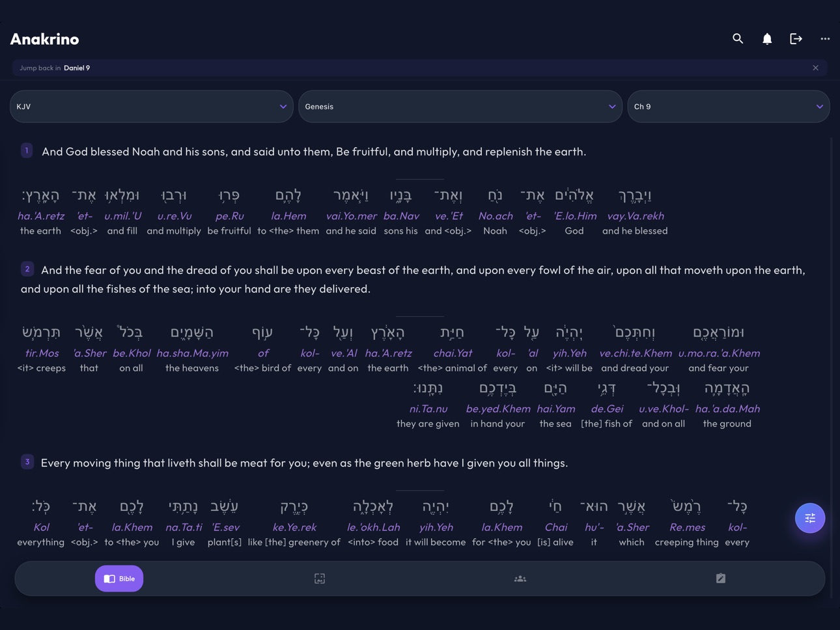The width and height of the screenshot is (840, 630).
Task: Click the page vertical scrollbar on the right
Action: (831, 368)
